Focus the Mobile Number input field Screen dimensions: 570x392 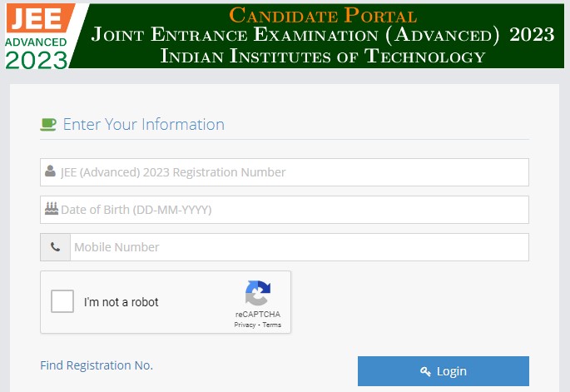[298, 247]
